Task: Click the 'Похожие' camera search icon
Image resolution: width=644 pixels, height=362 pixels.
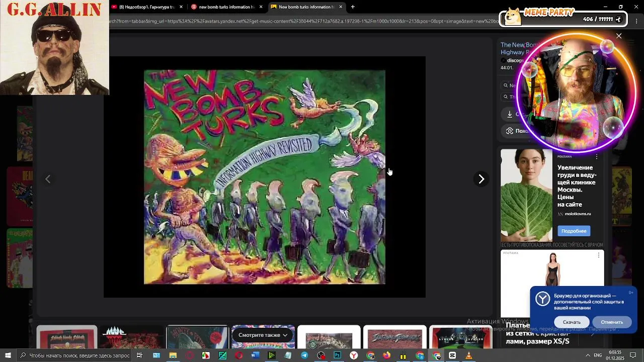Action: click(x=510, y=131)
